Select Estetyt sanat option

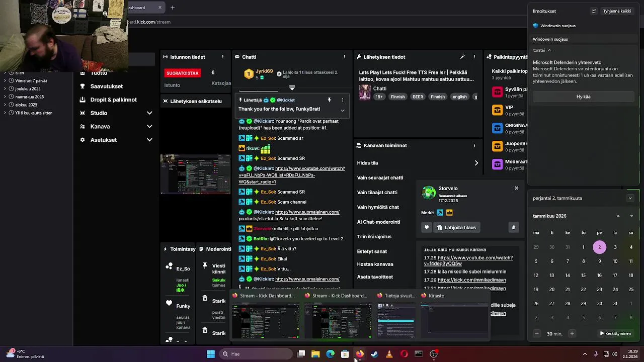[x=372, y=251]
